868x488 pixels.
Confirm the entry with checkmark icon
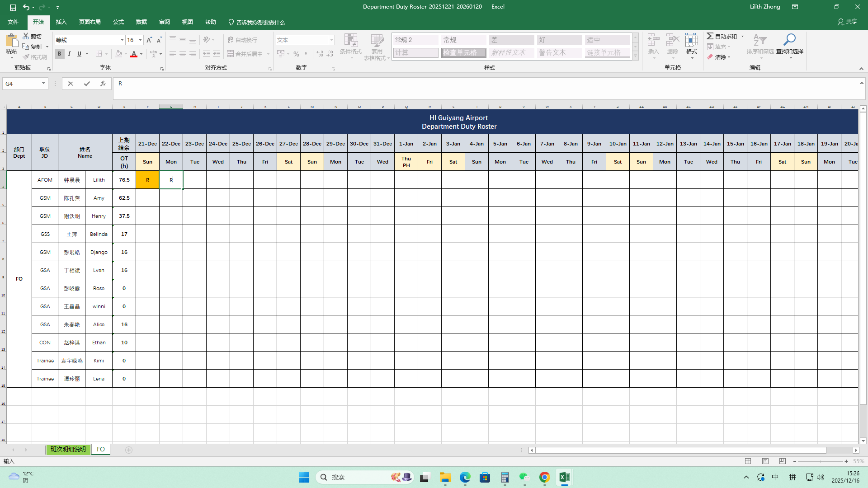click(86, 84)
